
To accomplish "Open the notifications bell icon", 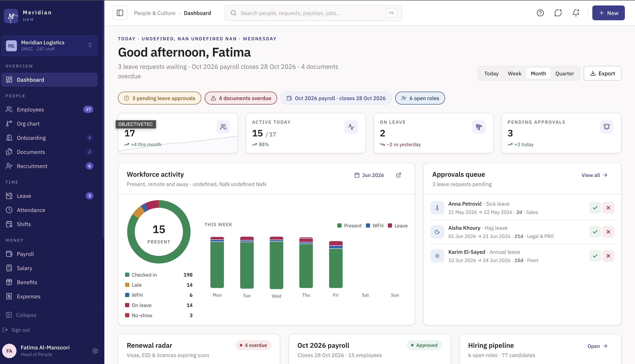I will 576,13.
